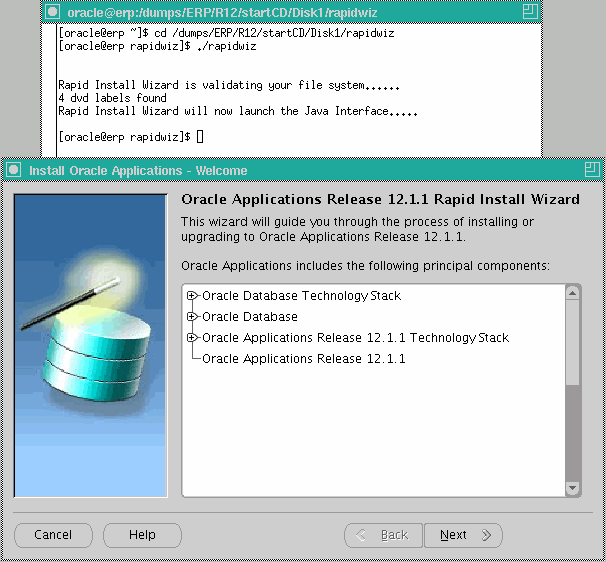Image resolution: width=606 pixels, height=562 pixels.
Task: Click the 'Rapid Install Wizard is validating' terminal line
Action: tap(229, 85)
